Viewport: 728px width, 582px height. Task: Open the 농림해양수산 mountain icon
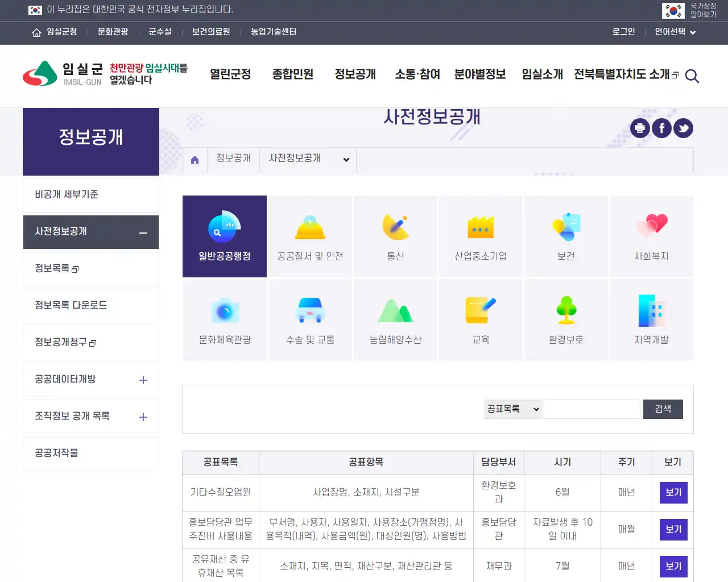396,310
